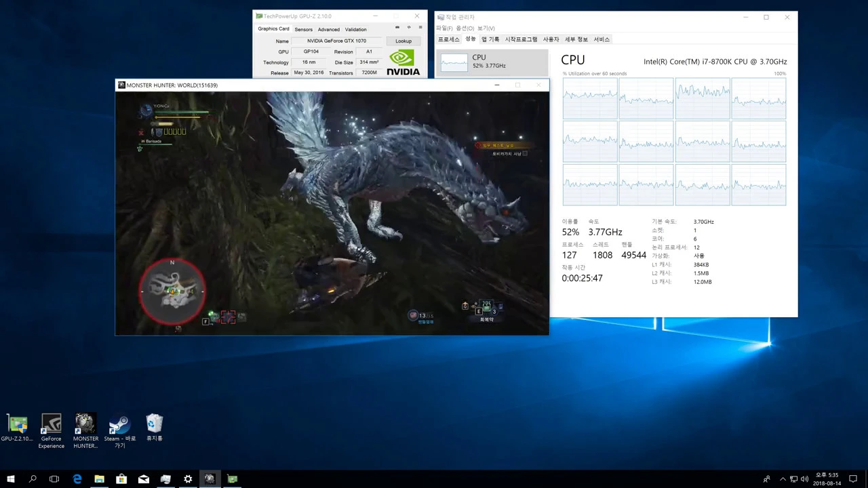Open the 옵션(O) menu in Task Manager
Viewport: 868px width, 488px height.
point(465,28)
